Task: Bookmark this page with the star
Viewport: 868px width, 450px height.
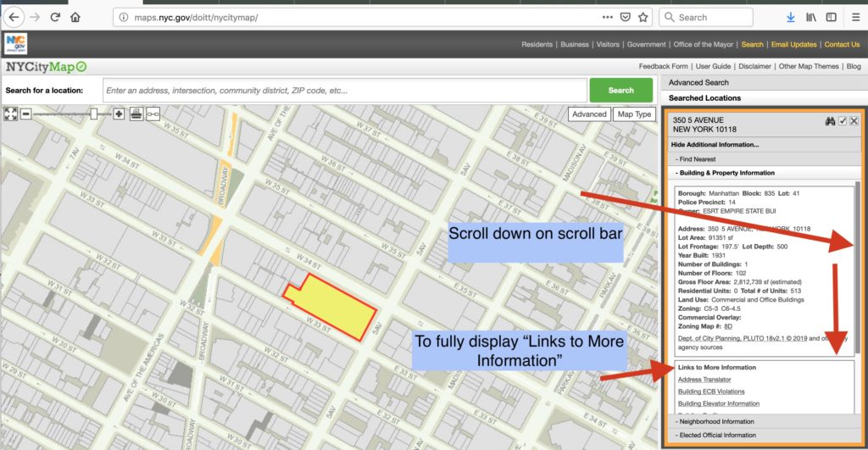Action: click(x=643, y=17)
